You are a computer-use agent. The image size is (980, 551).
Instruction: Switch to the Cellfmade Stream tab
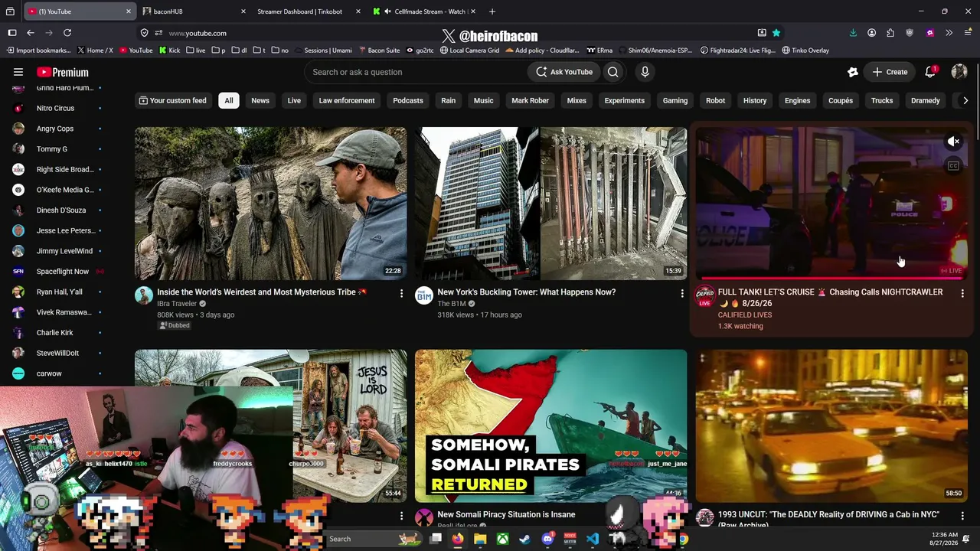424,11
